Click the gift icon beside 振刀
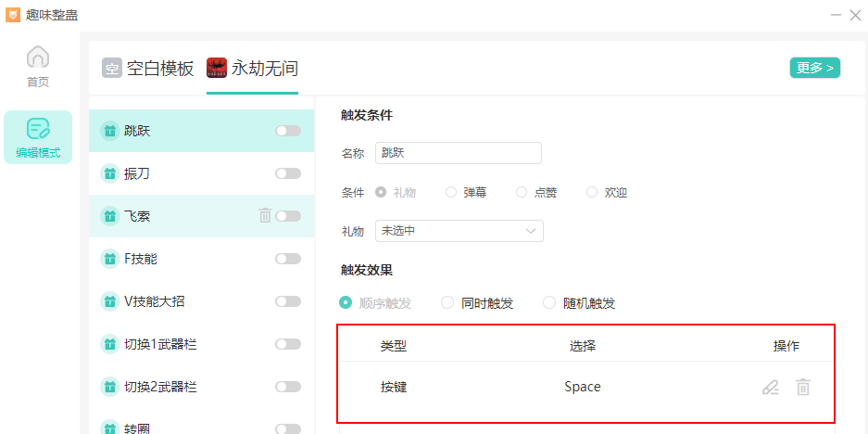Image resolution: width=868 pixels, height=434 pixels. [x=109, y=173]
